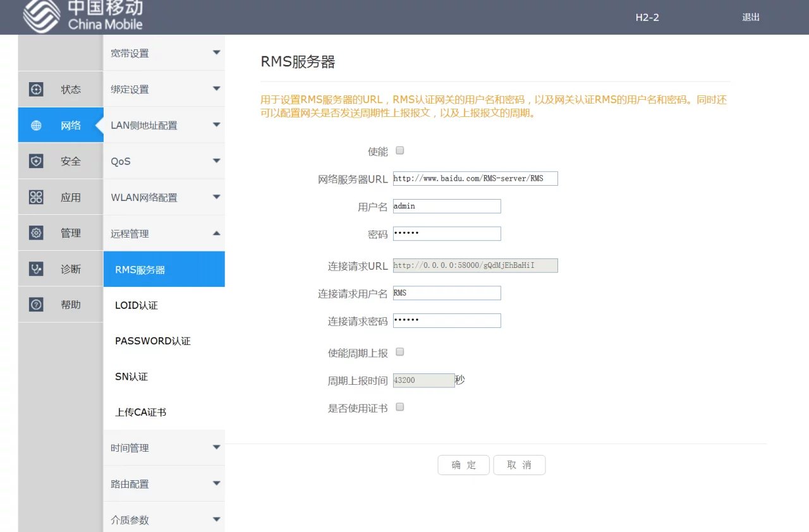The image size is (809, 532).
Task: Collapse the 远程管理 section
Action: [x=164, y=233]
